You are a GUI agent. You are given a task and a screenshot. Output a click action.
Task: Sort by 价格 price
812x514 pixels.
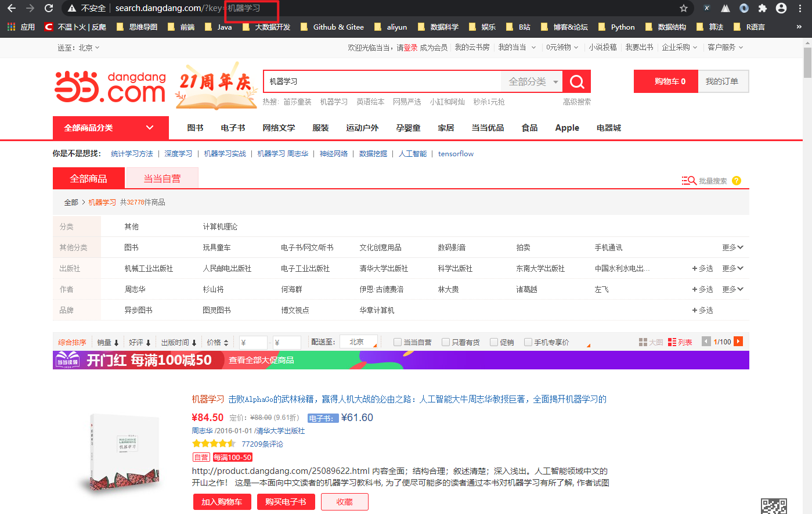(218, 342)
